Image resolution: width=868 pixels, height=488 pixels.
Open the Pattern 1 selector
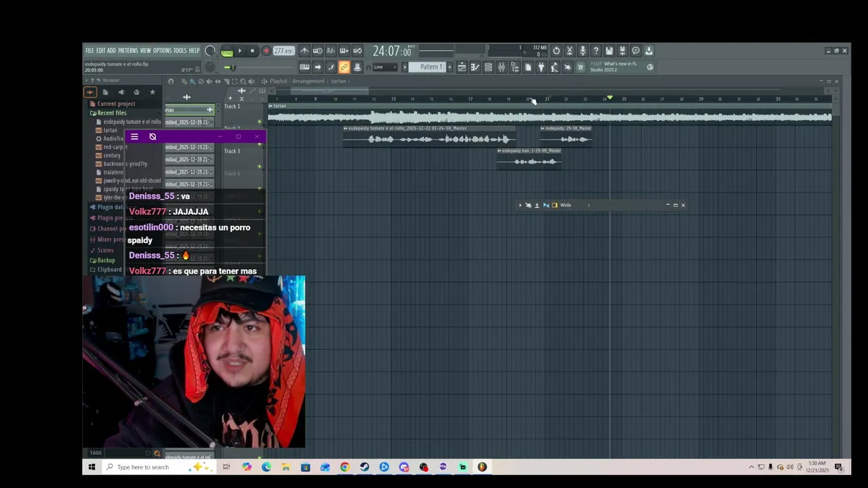(x=427, y=67)
